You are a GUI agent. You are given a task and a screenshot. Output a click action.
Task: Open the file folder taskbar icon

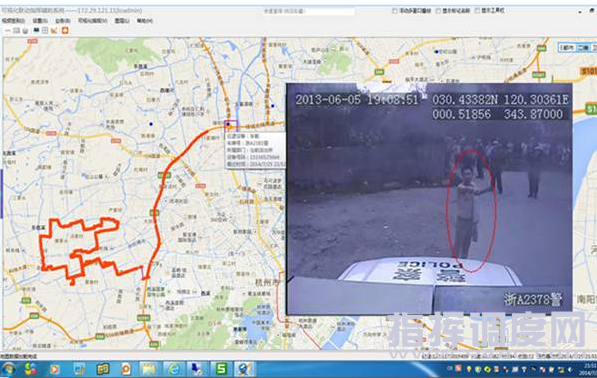[149, 369]
